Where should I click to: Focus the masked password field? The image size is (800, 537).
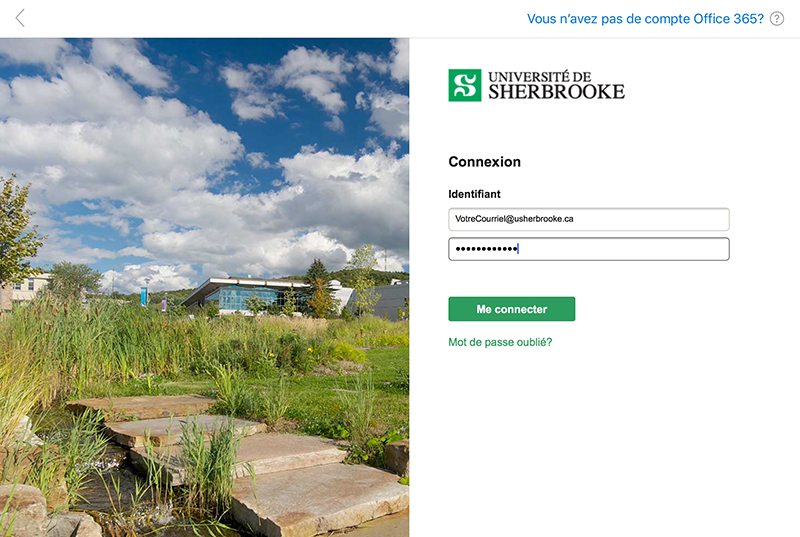(589, 249)
